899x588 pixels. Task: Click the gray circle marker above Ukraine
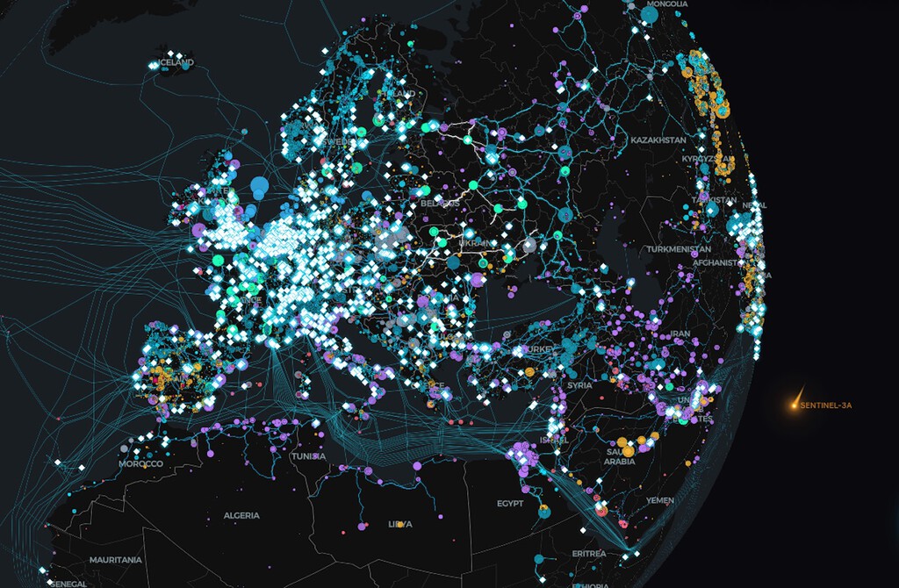(x=528, y=247)
